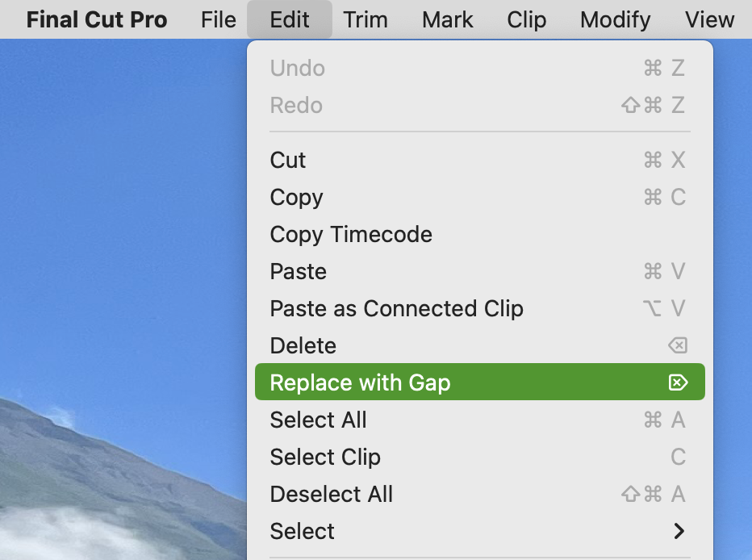
Task: Open the Final Cut Pro application menu
Action: pyautogui.click(x=97, y=19)
